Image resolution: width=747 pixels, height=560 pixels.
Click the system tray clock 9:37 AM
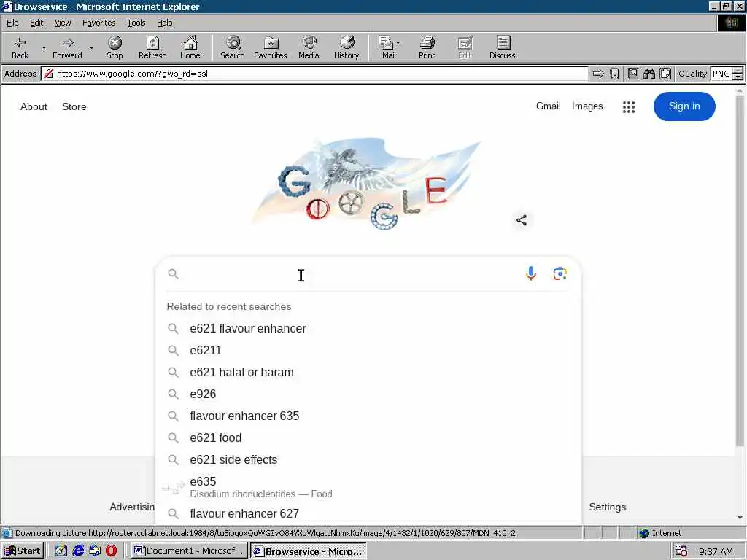click(x=716, y=551)
